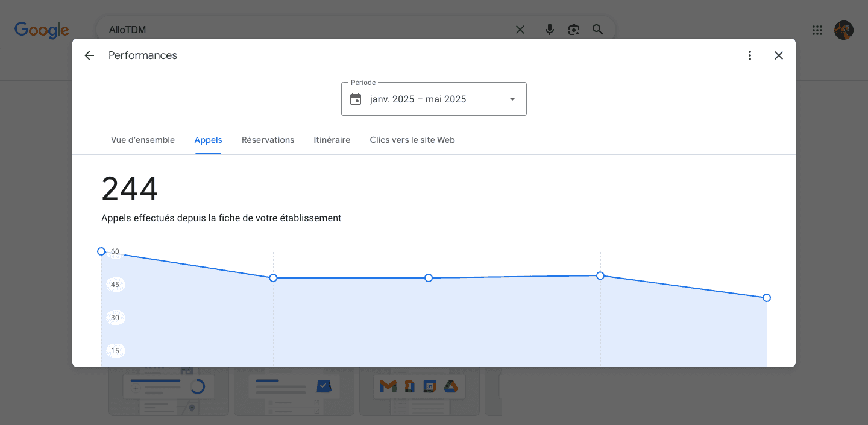Select the last data point on the chart
The image size is (868, 425).
(767, 298)
